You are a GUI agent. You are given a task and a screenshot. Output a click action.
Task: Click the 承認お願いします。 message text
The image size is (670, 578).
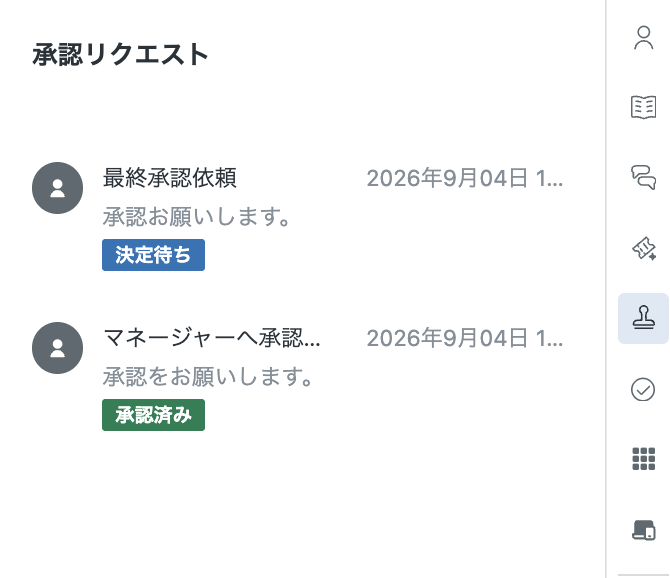point(197,217)
